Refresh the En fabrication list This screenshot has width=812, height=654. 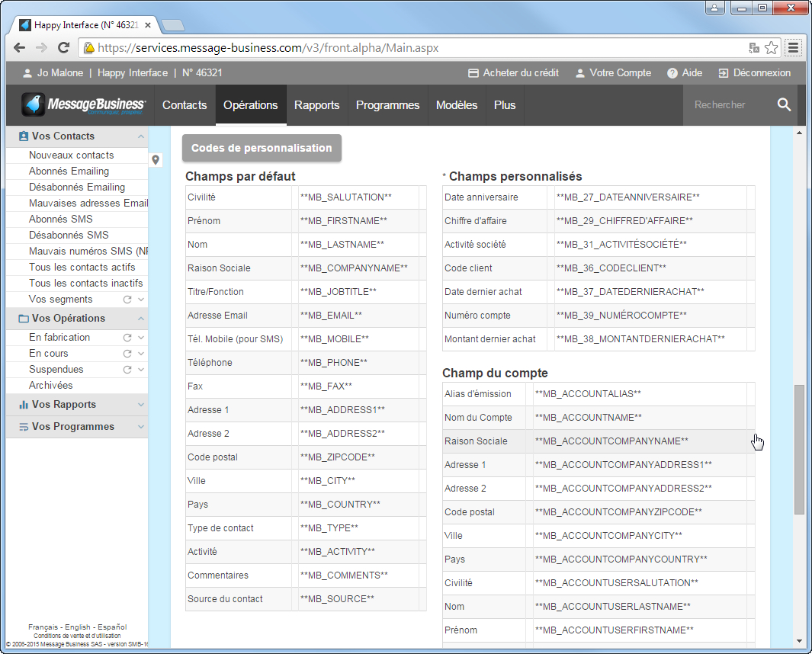[127, 337]
